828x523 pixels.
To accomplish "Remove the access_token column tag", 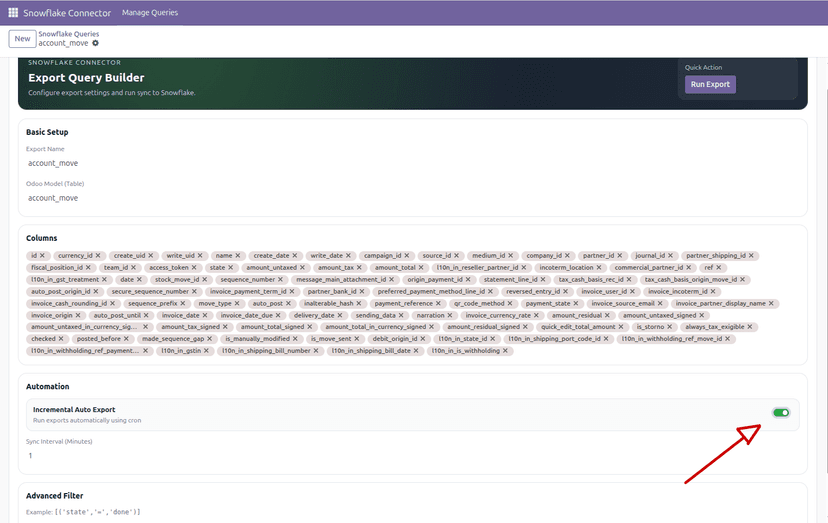I will (194, 268).
